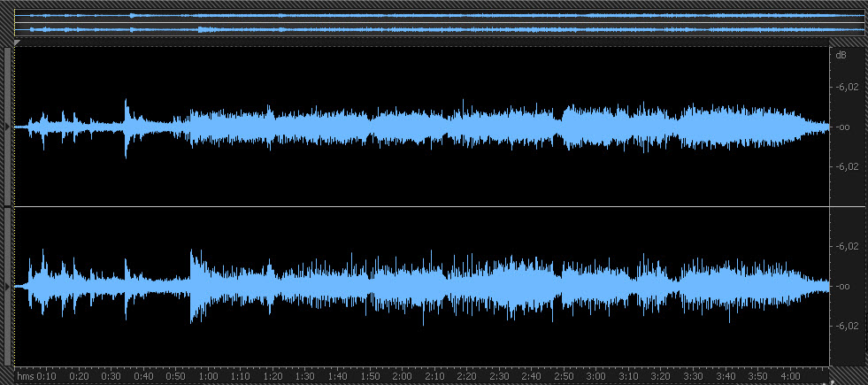Click the 2:10 mark on time ruler

[x=434, y=376]
